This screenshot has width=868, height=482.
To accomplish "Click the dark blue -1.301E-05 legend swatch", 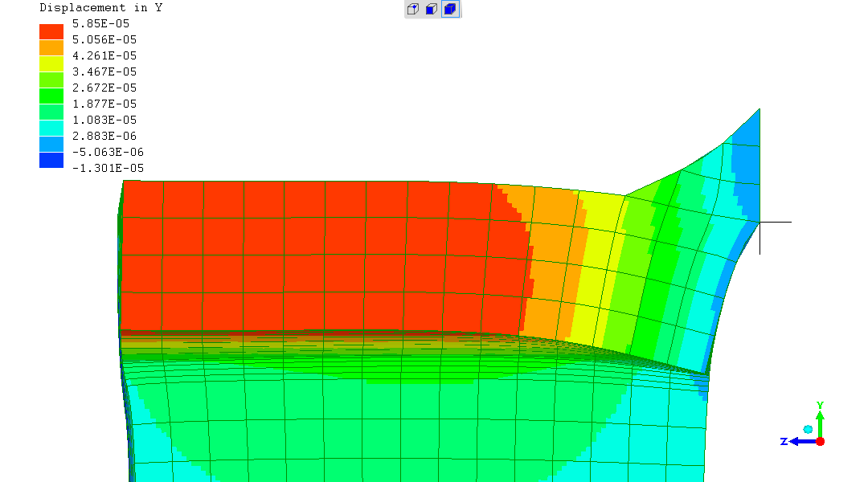I will pos(51,160).
